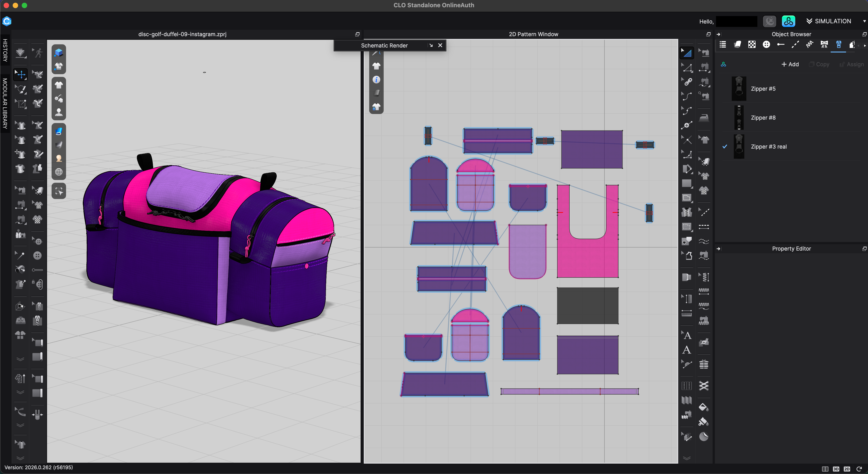Collapse the Schematic Render panel arrow
Screen dimensions: 868x474
point(431,45)
